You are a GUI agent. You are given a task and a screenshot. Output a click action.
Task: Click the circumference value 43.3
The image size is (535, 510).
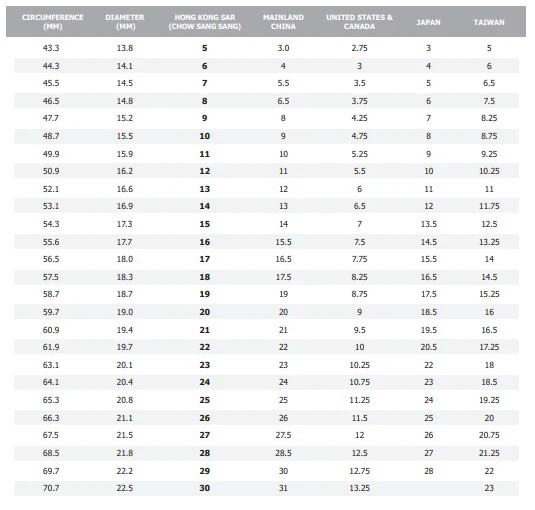(x=51, y=48)
